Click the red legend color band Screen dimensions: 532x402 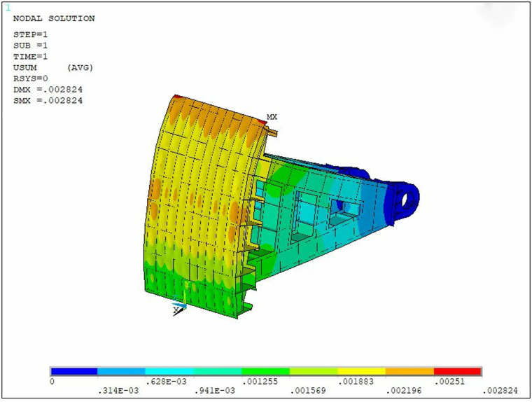click(x=457, y=371)
